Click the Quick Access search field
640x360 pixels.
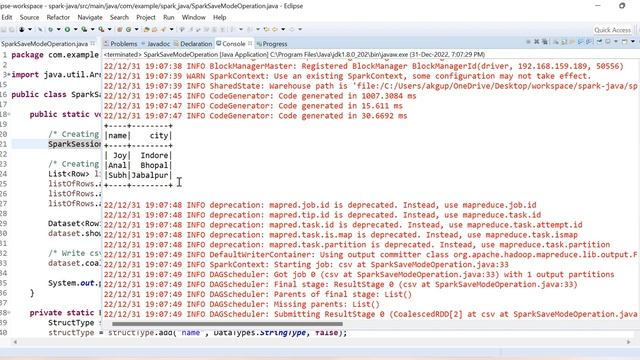612,30
